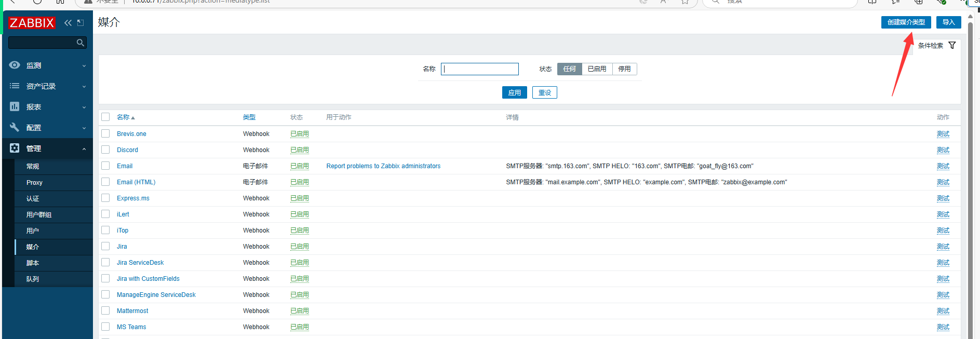Check the Mattermost row checkbox
The image size is (980, 339).
(x=105, y=310)
